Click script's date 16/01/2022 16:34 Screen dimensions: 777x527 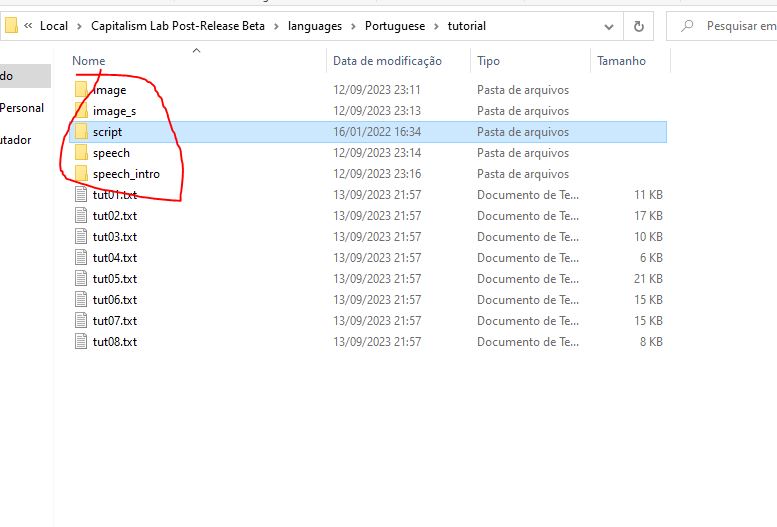(x=377, y=131)
